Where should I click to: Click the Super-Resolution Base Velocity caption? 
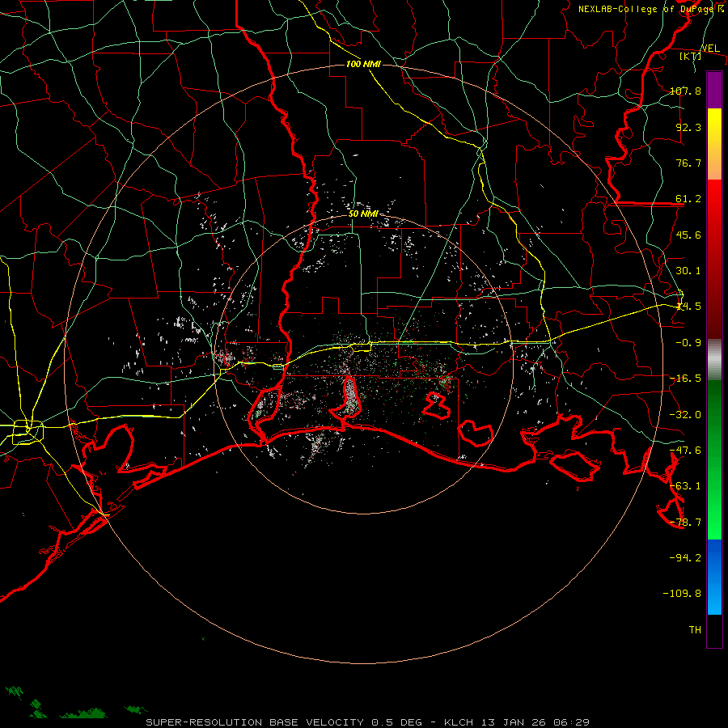368,722
